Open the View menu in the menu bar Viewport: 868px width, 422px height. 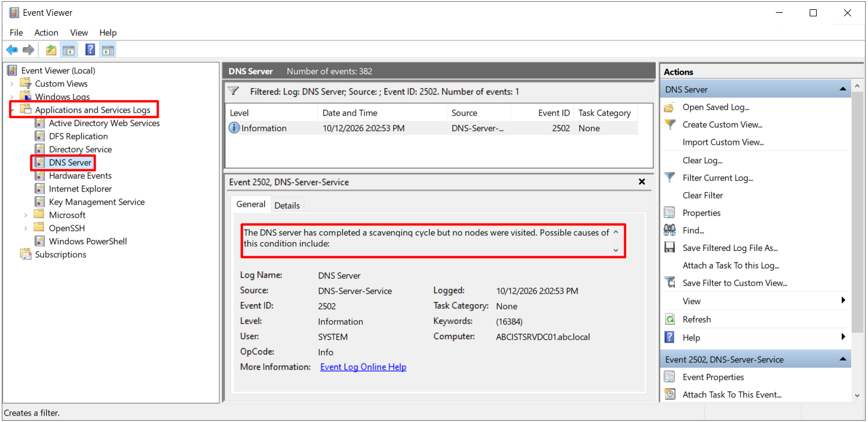point(79,33)
